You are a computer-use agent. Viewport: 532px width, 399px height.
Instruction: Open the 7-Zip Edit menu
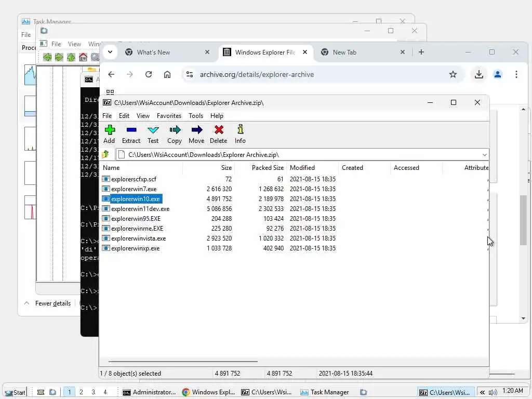(124, 116)
